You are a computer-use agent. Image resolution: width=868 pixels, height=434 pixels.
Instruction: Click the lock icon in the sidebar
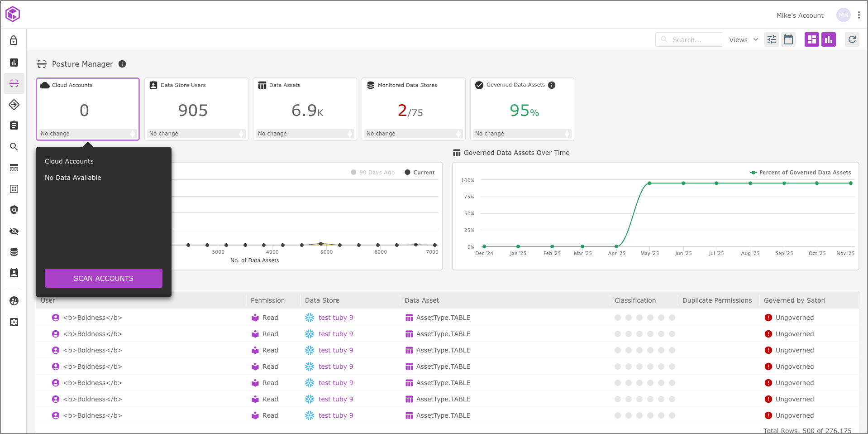pos(14,40)
